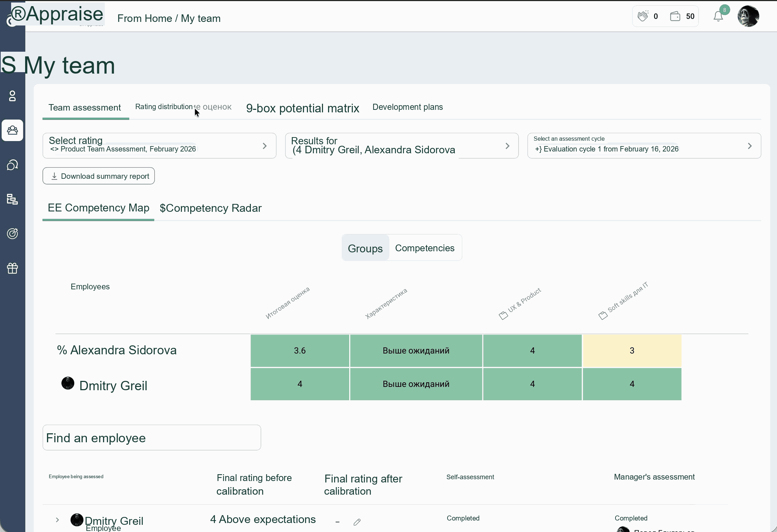Select the Competency Map tab

click(x=98, y=208)
